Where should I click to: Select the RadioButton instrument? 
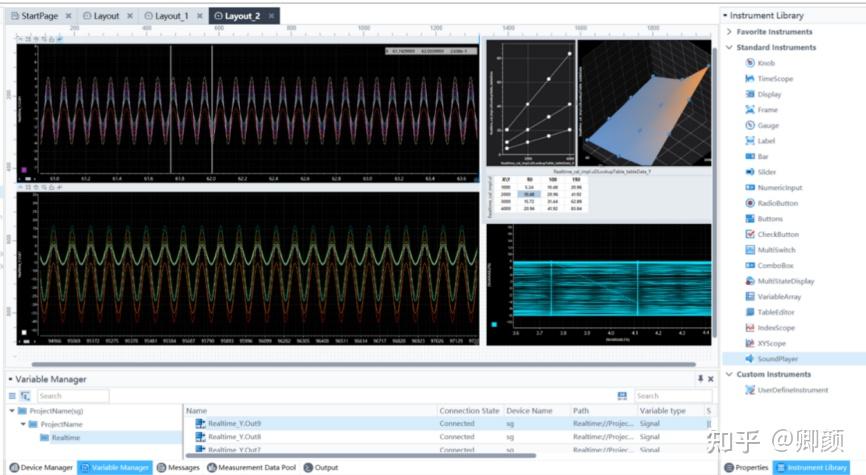[772, 203]
